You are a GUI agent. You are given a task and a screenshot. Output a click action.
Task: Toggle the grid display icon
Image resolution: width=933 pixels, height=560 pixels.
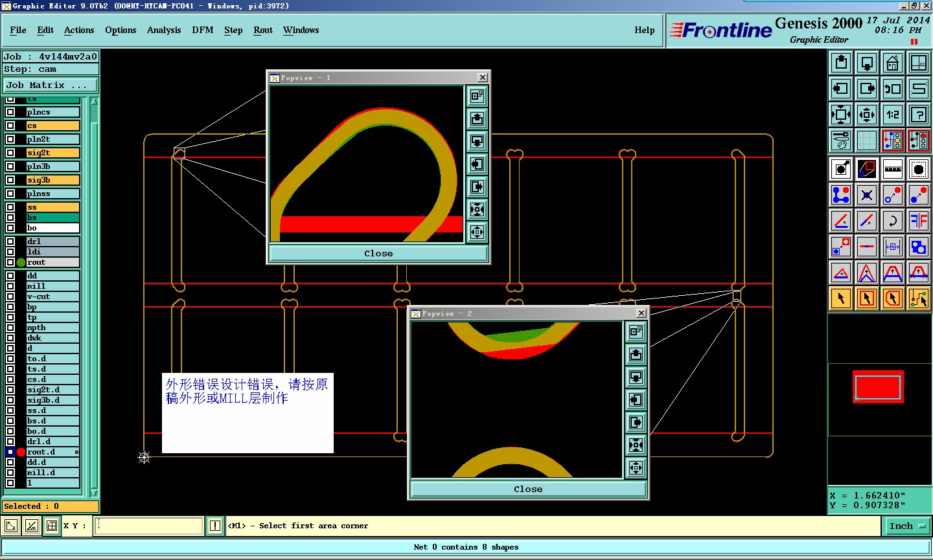(867, 140)
